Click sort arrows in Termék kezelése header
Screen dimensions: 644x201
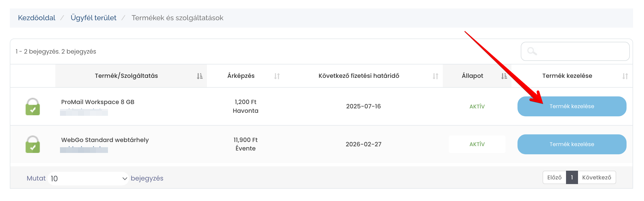(x=625, y=76)
